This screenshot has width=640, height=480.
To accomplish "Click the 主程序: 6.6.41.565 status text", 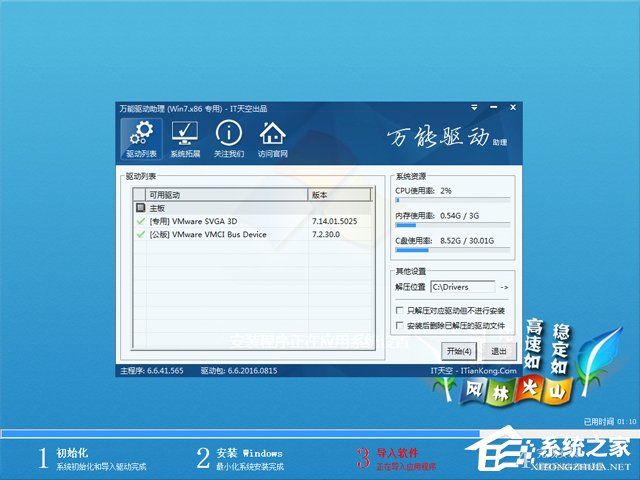I will pyautogui.click(x=151, y=371).
